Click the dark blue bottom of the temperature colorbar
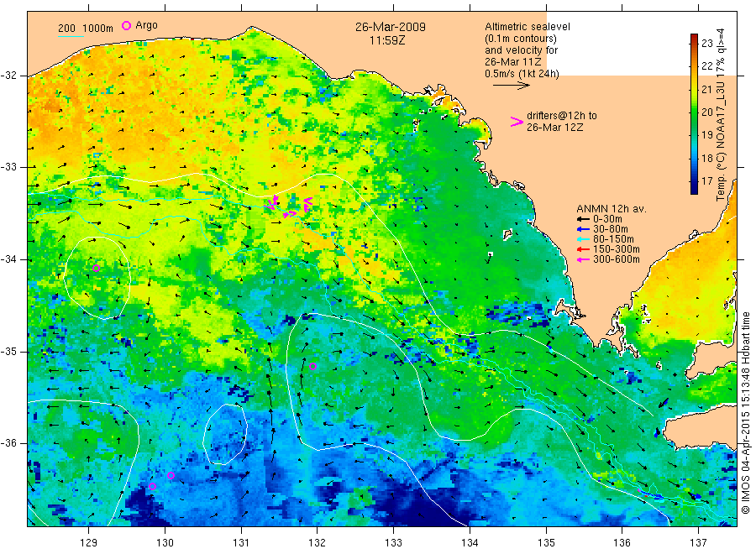Image resolution: width=756 pixels, height=554 pixels. pos(695,190)
